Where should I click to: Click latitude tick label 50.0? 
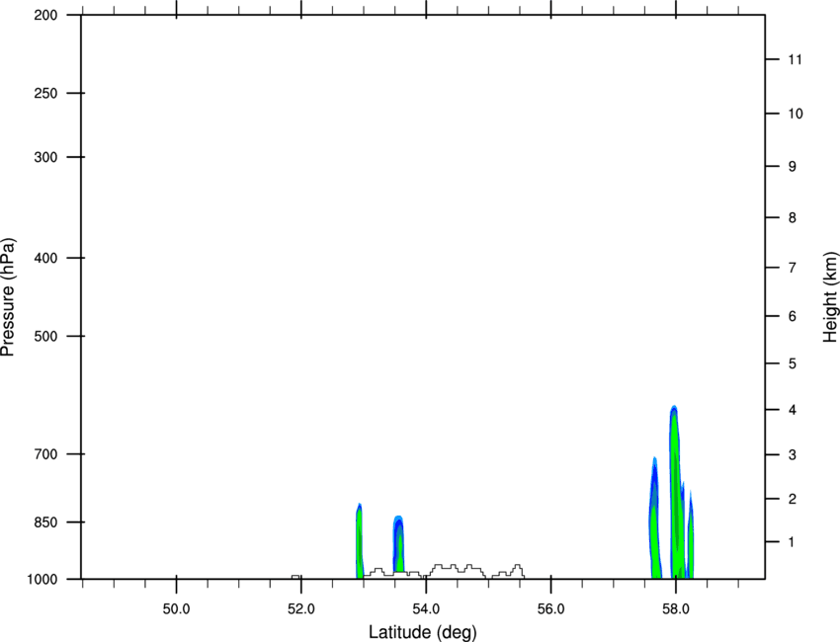coord(176,609)
